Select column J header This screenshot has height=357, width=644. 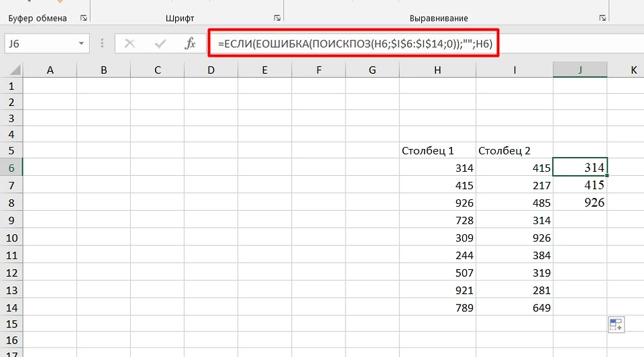pyautogui.click(x=580, y=70)
